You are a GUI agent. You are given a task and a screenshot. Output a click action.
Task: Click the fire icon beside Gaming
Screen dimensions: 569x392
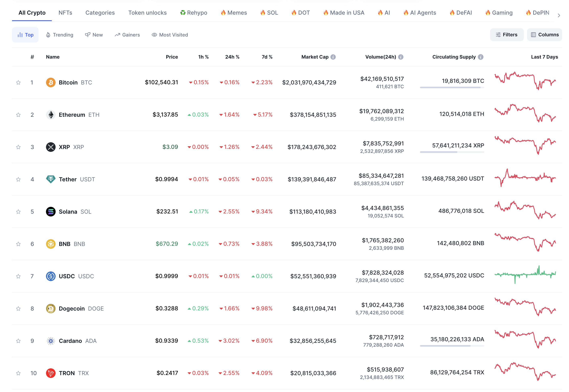click(488, 12)
